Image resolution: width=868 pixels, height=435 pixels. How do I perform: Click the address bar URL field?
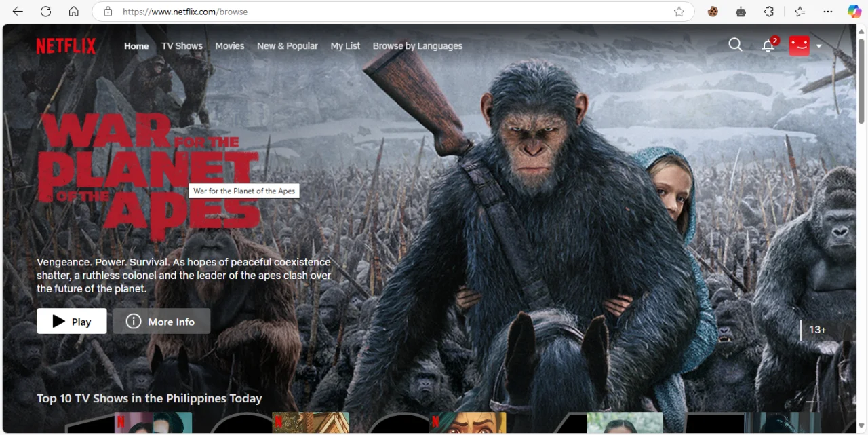pos(393,12)
